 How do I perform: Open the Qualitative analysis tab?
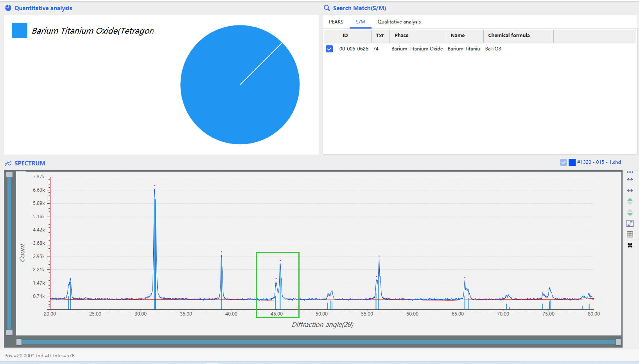399,22
